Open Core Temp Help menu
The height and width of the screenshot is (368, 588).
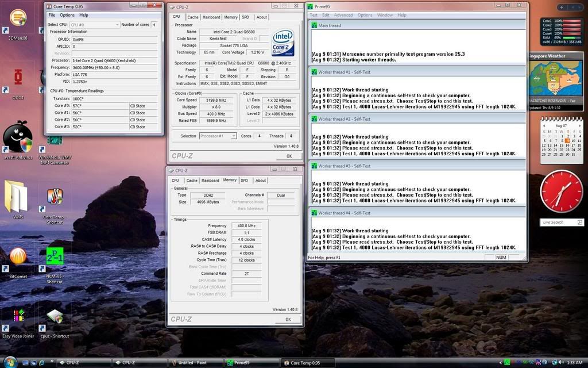click(84, 15)
